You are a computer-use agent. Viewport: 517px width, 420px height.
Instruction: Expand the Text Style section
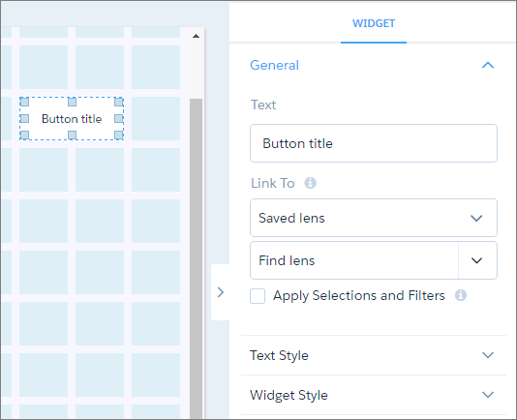pyautogui.click(x=374, y=355)
